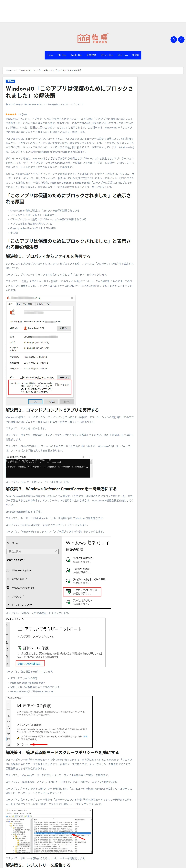Click list item ファイルもしくはディレクトリ関連のエラー
The height and width of the screenshot is (868, 186).
34,215
